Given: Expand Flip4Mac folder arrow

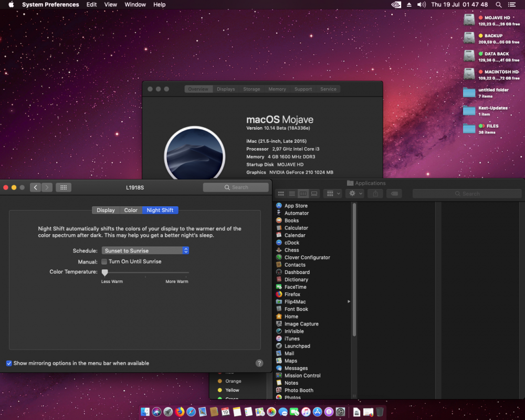Looking at the screenshot, I should point(349,301).
